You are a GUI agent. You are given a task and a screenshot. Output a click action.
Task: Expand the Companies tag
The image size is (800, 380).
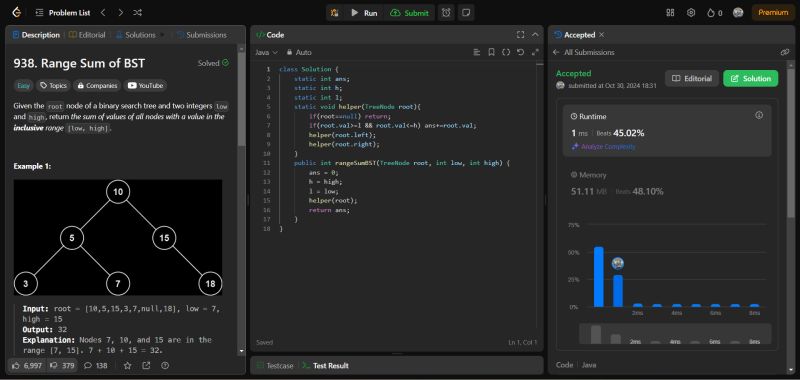pyautogui.click(x=97, y=86)
